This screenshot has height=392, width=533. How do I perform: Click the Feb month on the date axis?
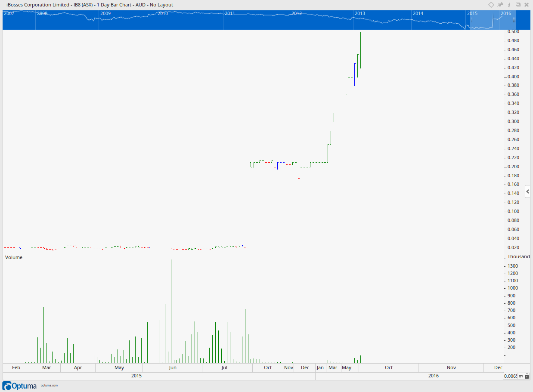[16, 367]
